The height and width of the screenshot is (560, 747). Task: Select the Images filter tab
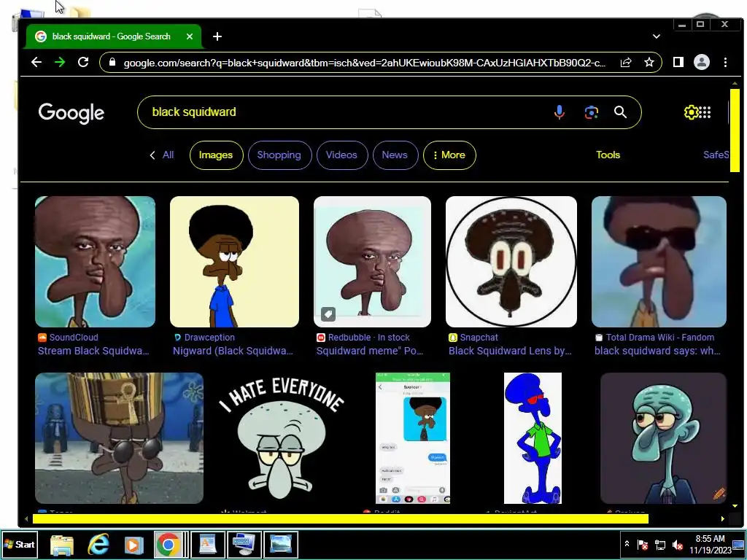coord(216,155)
